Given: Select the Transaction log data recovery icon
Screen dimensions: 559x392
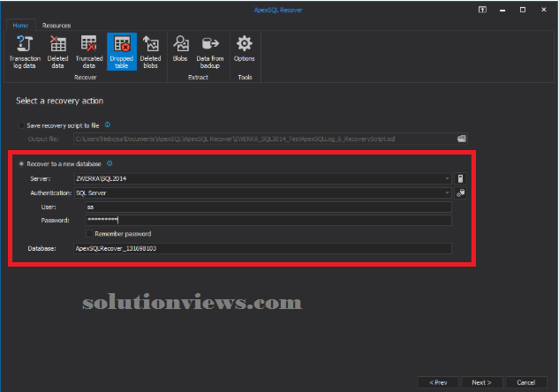Looking at the screenshot, I should [x=25, y=52].
